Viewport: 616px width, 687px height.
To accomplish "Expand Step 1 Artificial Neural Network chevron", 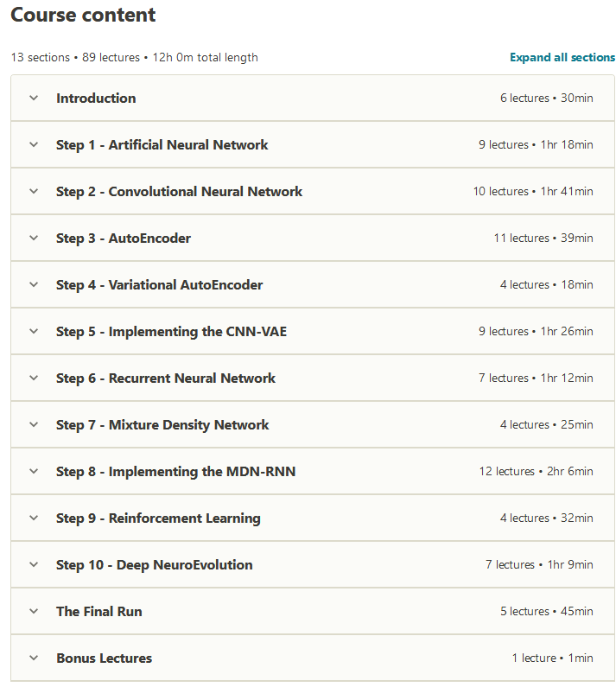I will click(34, 145).
